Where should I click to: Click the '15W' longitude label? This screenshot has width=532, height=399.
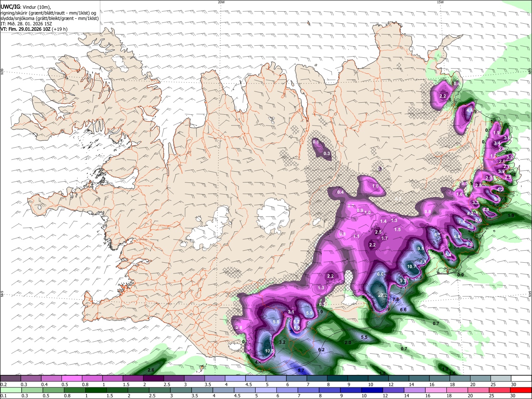pos(440,2)
